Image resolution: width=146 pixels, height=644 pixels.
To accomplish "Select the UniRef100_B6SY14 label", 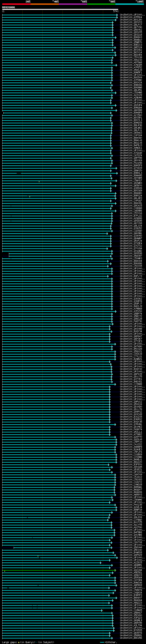I will click(x=131, y=53).
